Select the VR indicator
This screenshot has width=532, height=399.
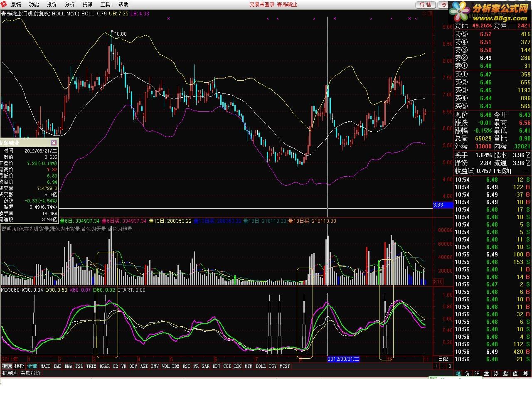[124, 366]
